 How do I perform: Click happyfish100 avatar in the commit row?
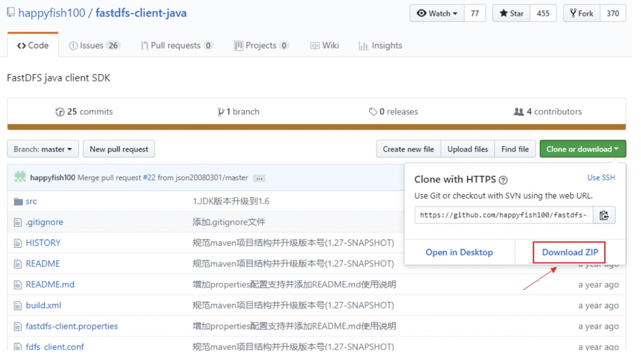coord(20,177)
